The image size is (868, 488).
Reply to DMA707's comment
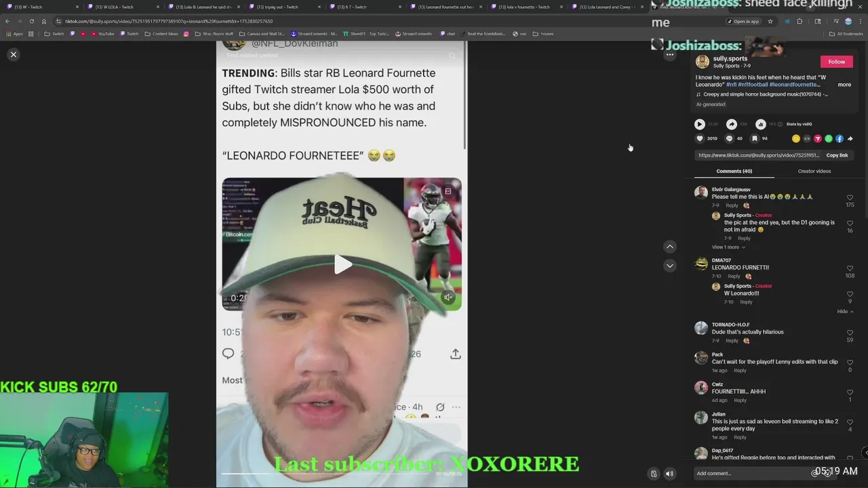click(x=734, y=277)
